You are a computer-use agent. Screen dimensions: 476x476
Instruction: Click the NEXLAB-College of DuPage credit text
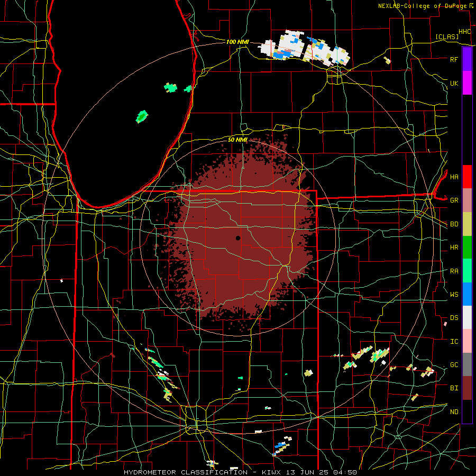point(423,6)
